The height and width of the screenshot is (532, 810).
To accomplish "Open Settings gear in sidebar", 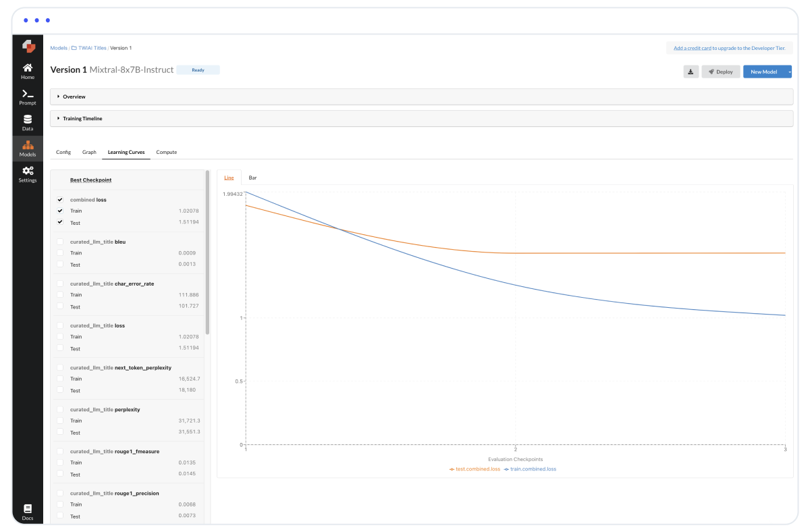I will 28,174.
